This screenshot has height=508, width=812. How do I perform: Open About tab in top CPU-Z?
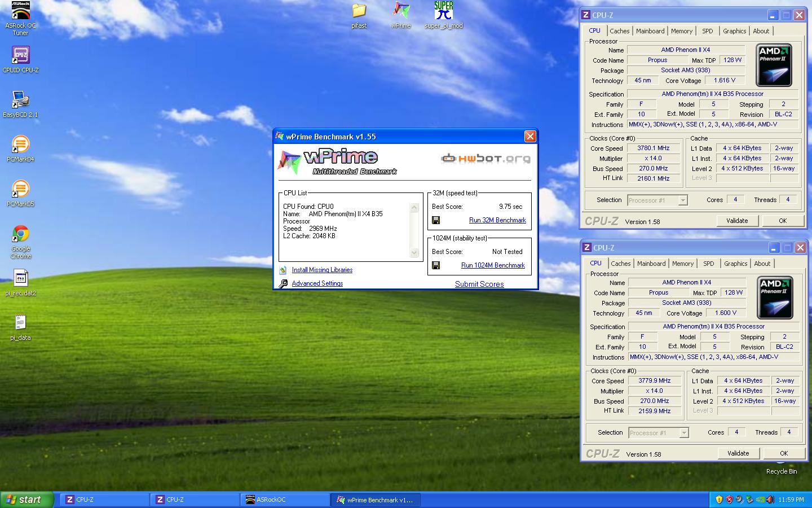click(761, 31)
